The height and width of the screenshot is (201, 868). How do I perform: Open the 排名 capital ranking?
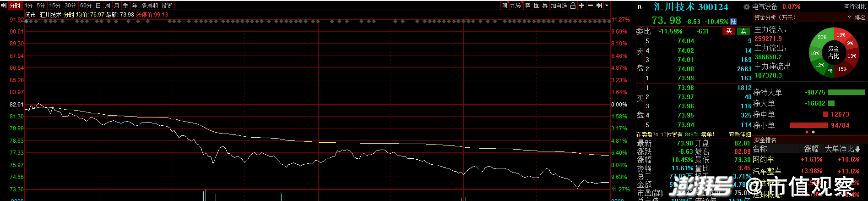(x=860, y=17)
